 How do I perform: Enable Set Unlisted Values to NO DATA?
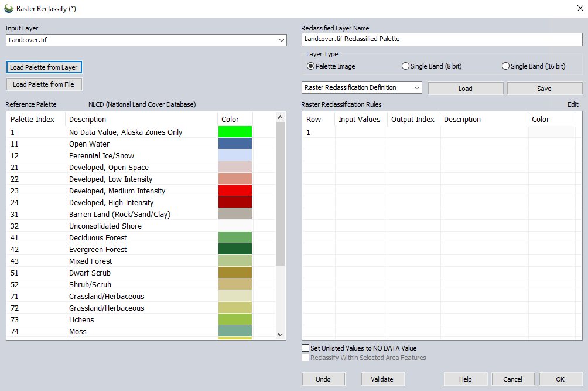point(306,348)
